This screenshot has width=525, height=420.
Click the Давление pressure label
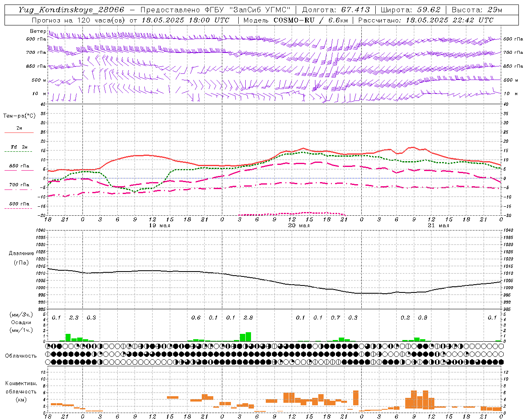coord(21,253)
